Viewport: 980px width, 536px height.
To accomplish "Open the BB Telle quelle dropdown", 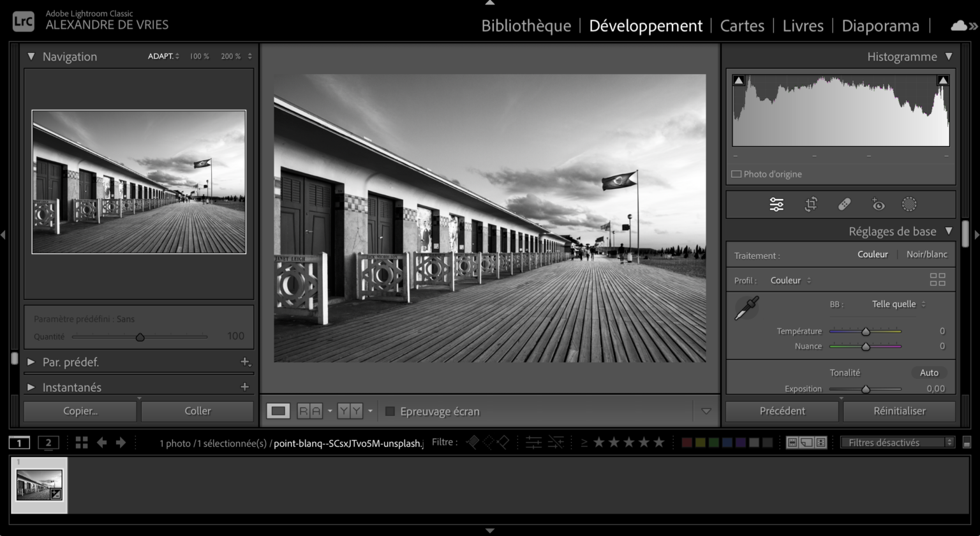I will pyautogui.click(x=899, y=304).
